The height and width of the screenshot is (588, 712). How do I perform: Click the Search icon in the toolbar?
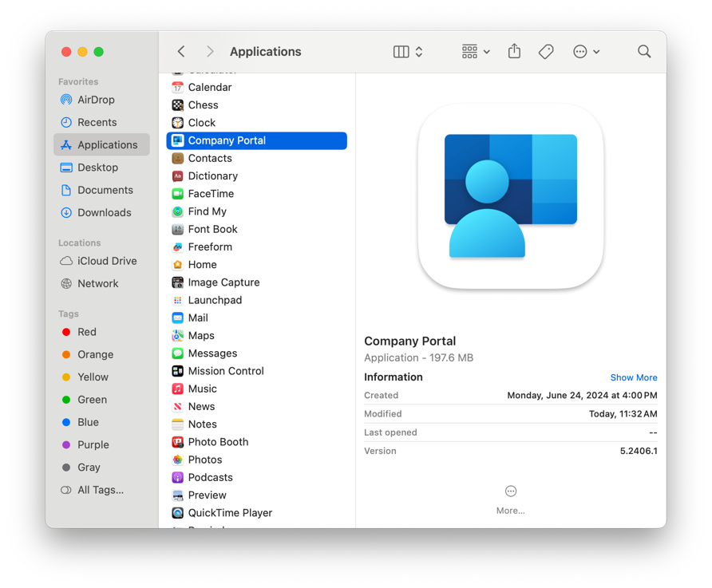tap(644, 51)
